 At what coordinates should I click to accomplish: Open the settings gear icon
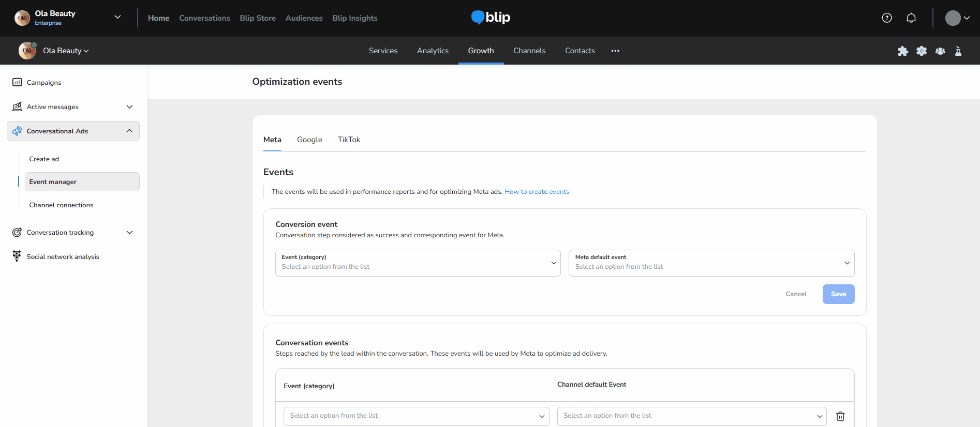(922, 51)
